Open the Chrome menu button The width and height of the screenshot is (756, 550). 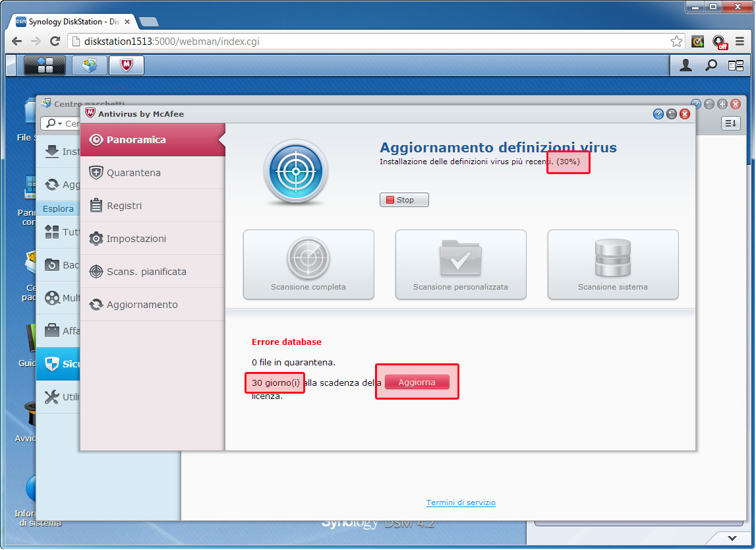(740, 42)
